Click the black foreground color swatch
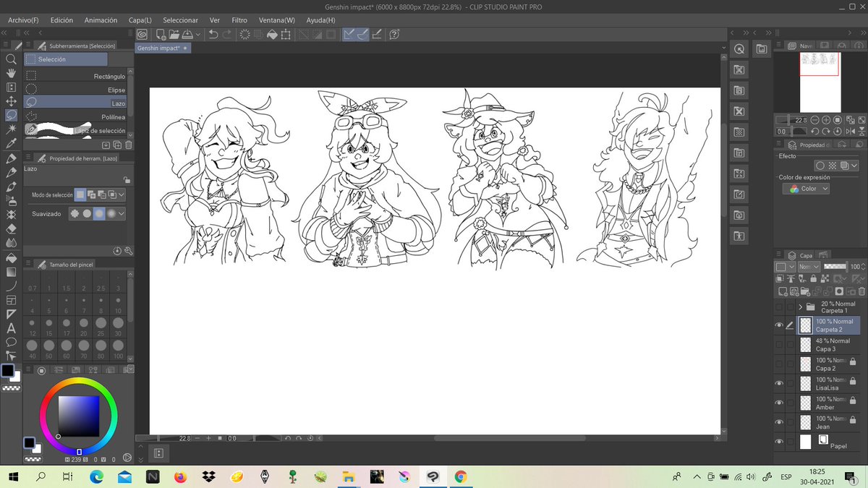868x488 pixels. click(8, 371)
